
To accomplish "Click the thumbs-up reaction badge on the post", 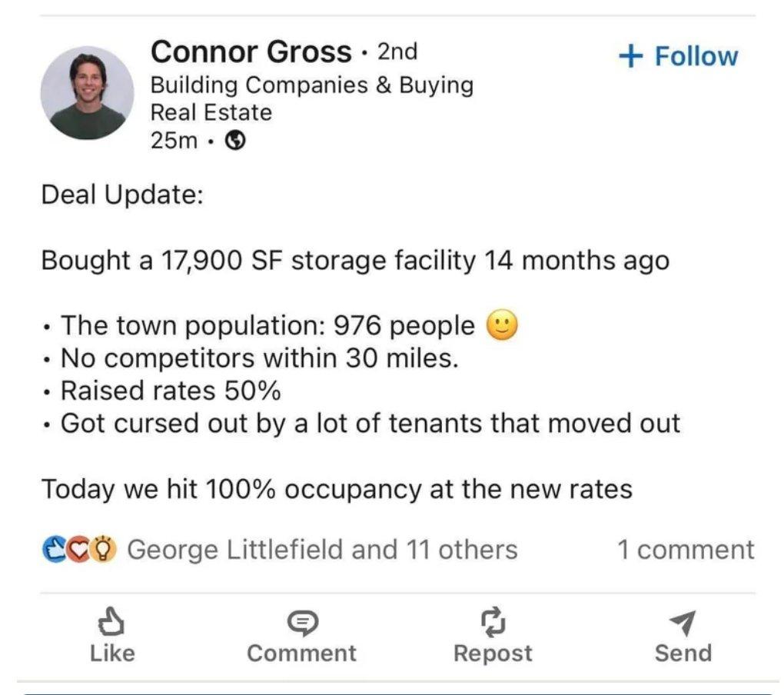I will tap(54, 548).
